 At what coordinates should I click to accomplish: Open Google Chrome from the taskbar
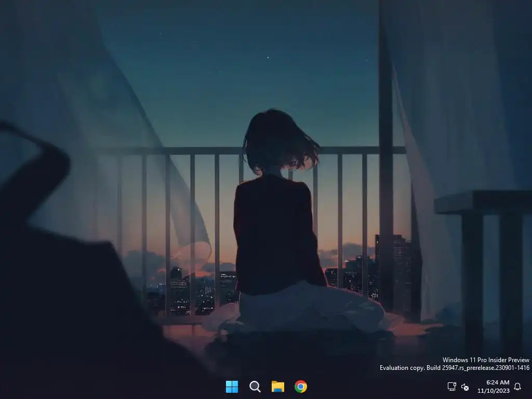click(301, 387)
